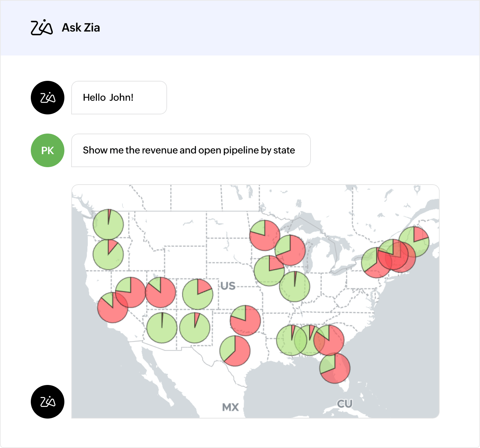The image size is (480, 448).
Task: Click the Oregon pie chart marker
Action: coord(108,255)
